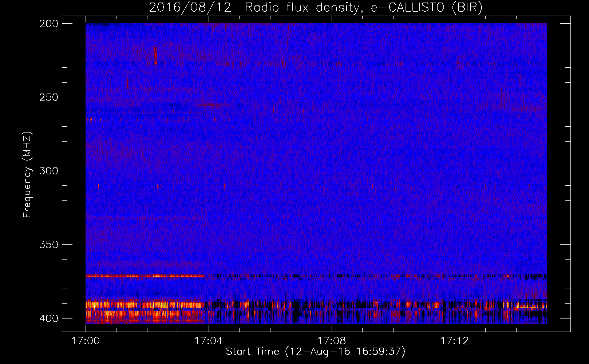Click the 17:12 time tick label
Viewport: 589px width, 364px height.
coord(455,341)
